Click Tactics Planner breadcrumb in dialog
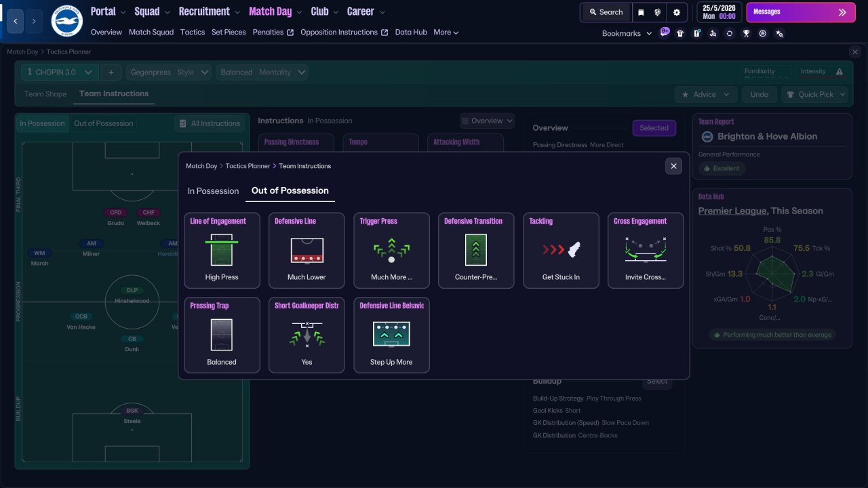The height and width of the screenshot is (488, 868). [248, 166]
